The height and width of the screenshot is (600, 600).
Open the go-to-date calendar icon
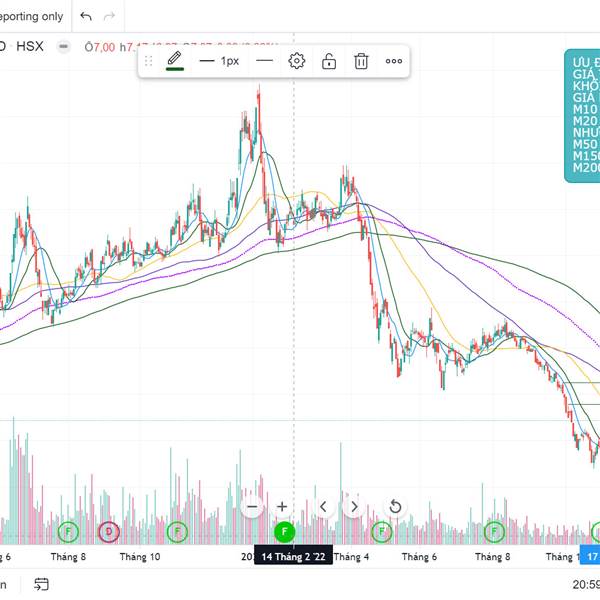click(x=41, y=584)
